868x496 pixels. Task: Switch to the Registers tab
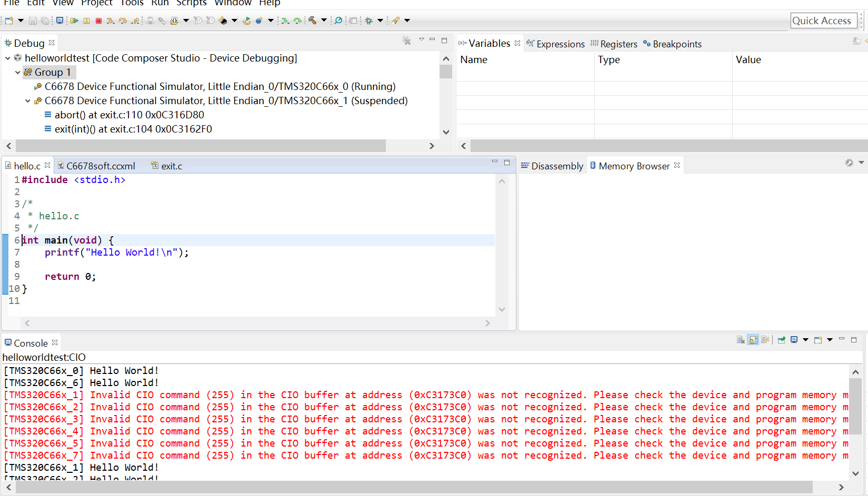click(x=614, y=44)
